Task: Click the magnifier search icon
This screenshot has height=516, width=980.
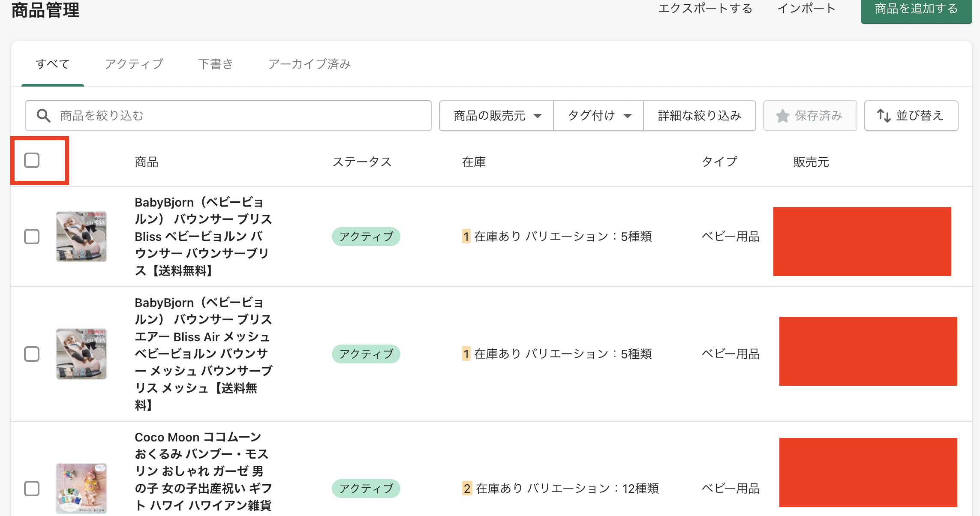Action: (43, 116)
